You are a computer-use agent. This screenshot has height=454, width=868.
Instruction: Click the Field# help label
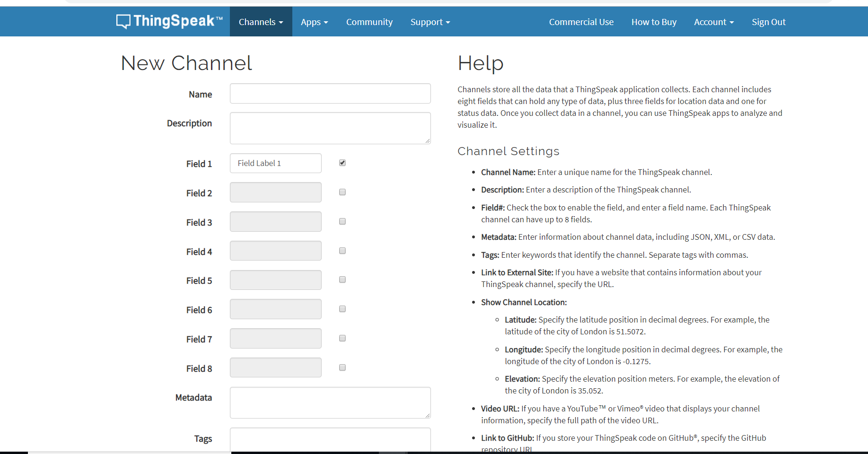pos(493,208)
